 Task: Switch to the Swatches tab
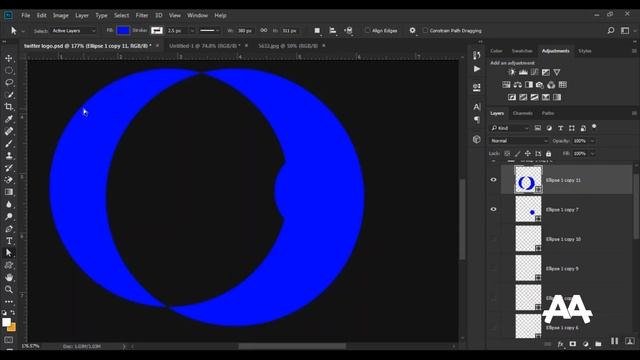click(522, 51)
